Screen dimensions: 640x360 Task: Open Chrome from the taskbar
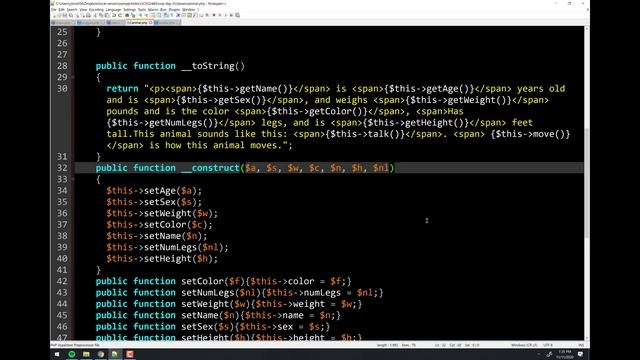point(101,354)
